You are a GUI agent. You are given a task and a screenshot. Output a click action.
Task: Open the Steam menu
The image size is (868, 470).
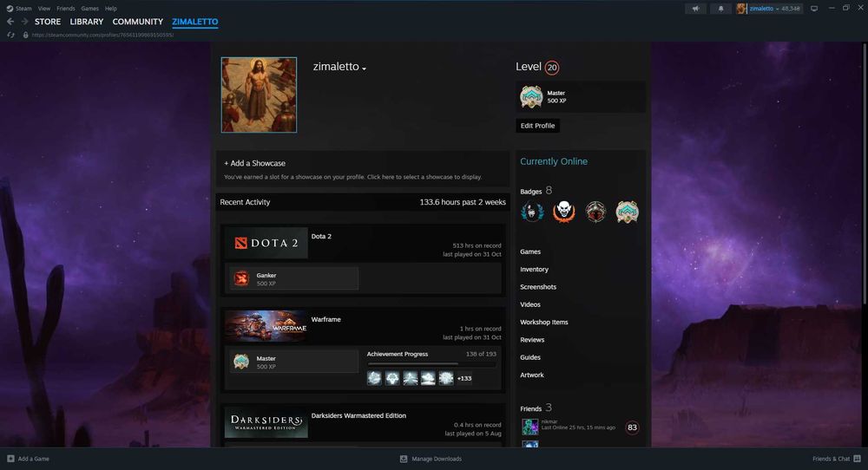(23, 9)
